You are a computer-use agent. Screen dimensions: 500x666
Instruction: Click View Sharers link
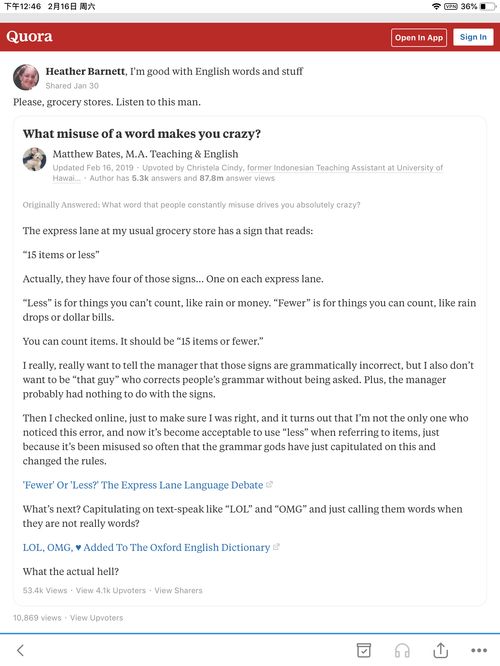[178, 590]
